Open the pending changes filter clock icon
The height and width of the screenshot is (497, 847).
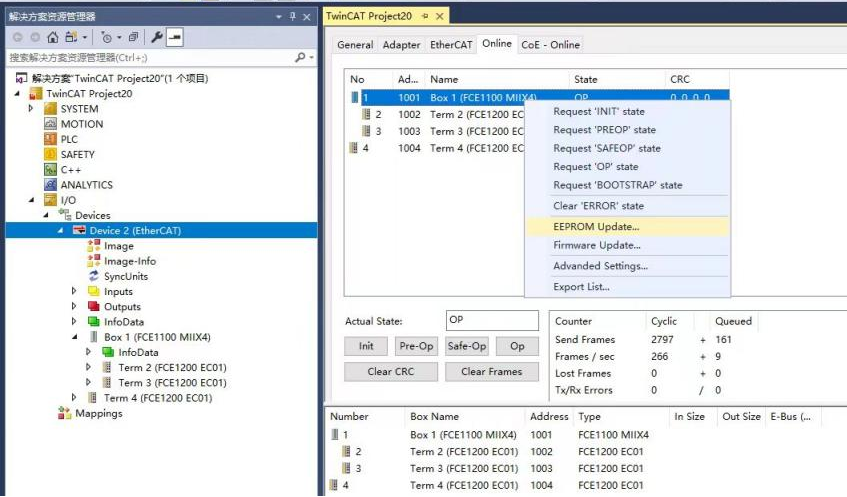coord(107,38)
